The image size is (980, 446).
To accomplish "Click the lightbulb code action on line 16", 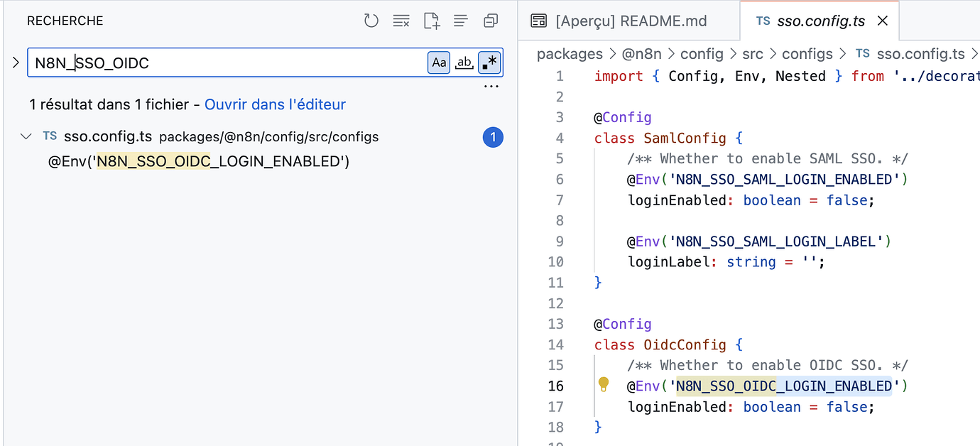I will 604,386.
